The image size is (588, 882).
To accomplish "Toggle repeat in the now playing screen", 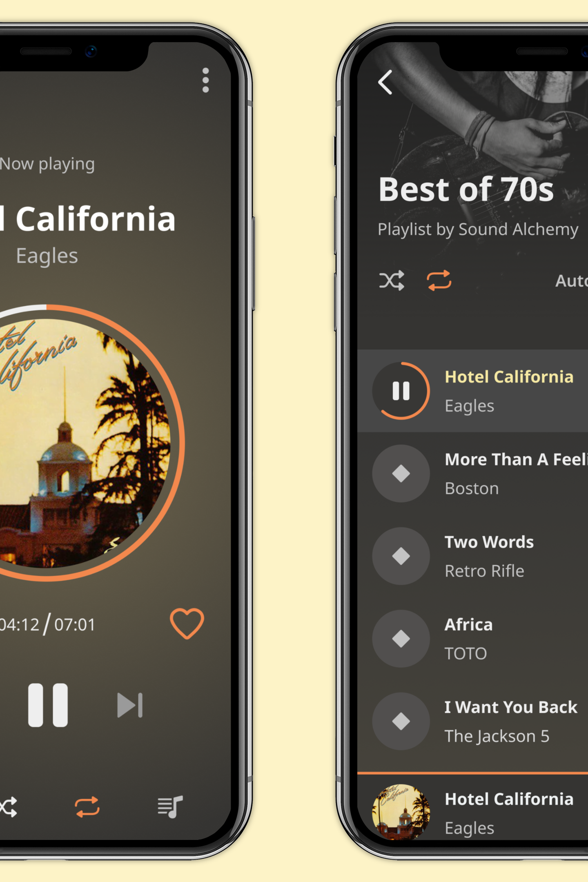I will click(x=87, y=806).
